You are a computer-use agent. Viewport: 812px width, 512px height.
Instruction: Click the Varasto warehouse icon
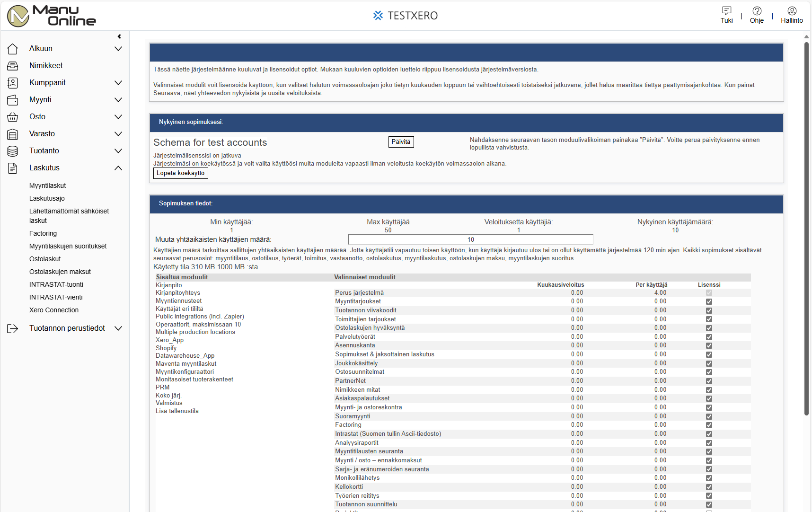(x=13, y=134)
